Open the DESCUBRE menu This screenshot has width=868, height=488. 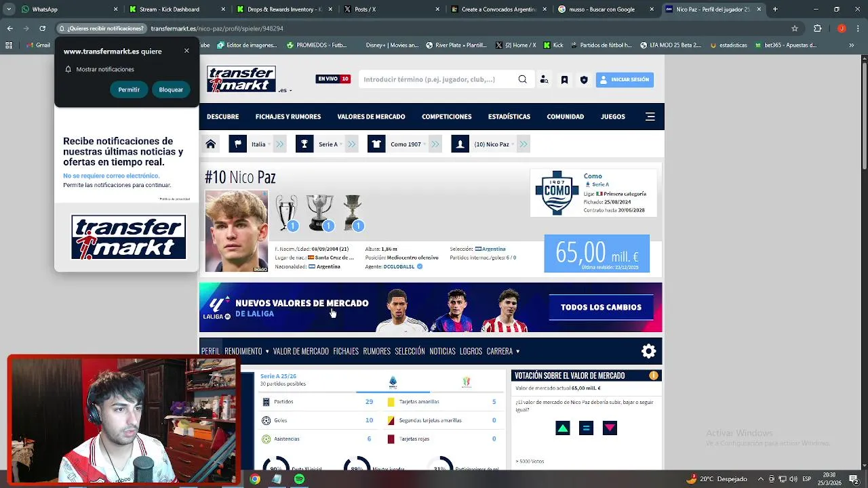222,117
